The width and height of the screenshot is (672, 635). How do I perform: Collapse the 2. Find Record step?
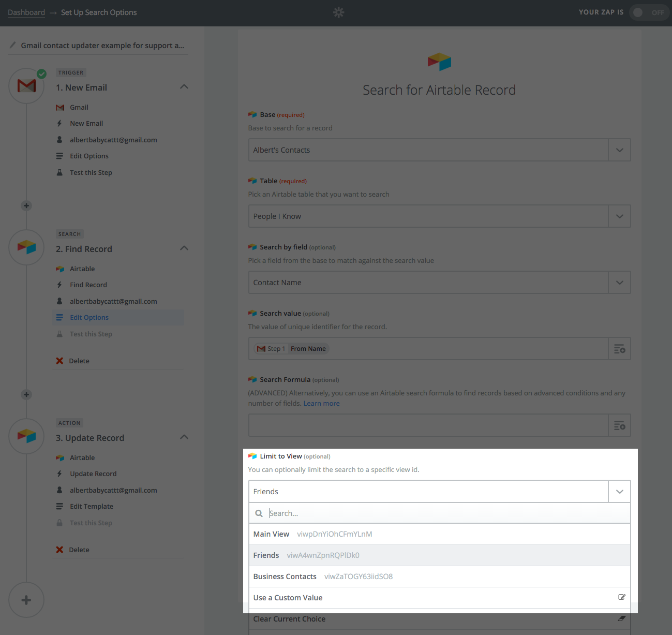184,248
